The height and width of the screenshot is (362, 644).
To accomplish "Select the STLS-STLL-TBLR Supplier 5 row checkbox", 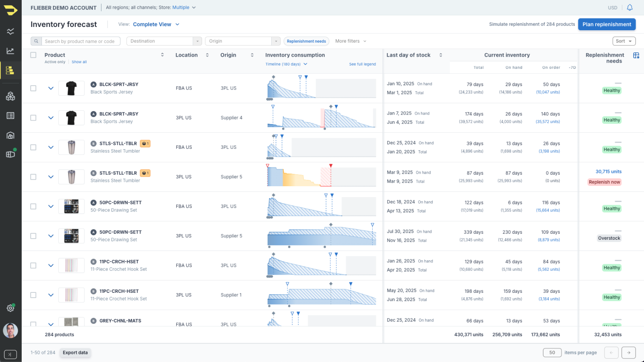I will tap(33, 177).
